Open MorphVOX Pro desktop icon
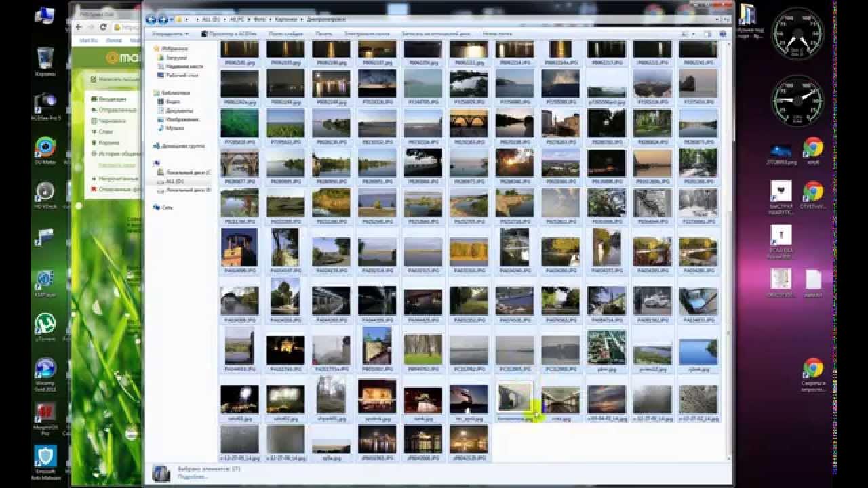The width and height of the screenshot is (868, 488). point(45,417)
